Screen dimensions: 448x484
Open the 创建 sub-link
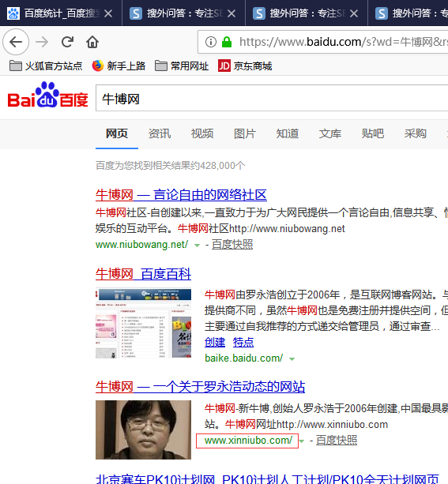(x=215, y=343)
